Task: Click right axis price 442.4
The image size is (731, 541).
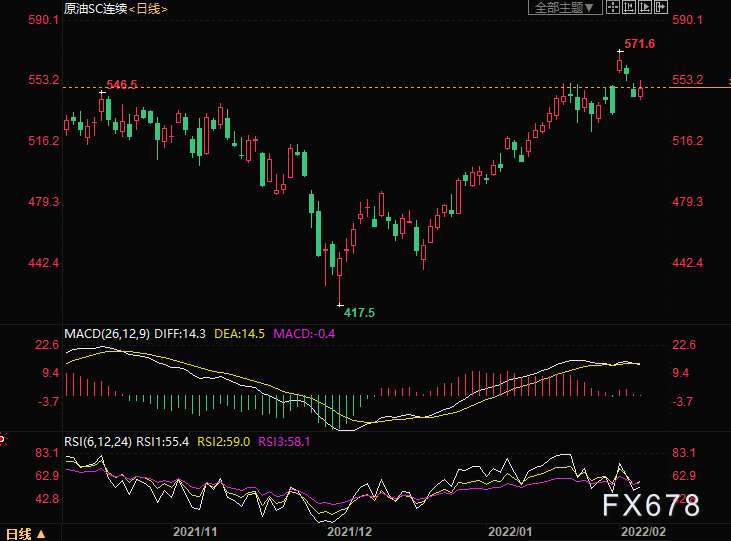Action: coord(687,263)
